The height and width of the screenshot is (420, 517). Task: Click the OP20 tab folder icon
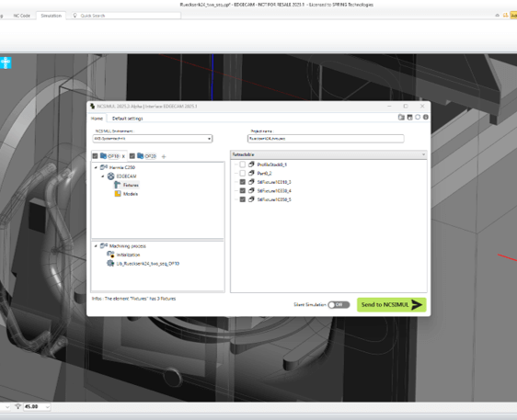141,156
